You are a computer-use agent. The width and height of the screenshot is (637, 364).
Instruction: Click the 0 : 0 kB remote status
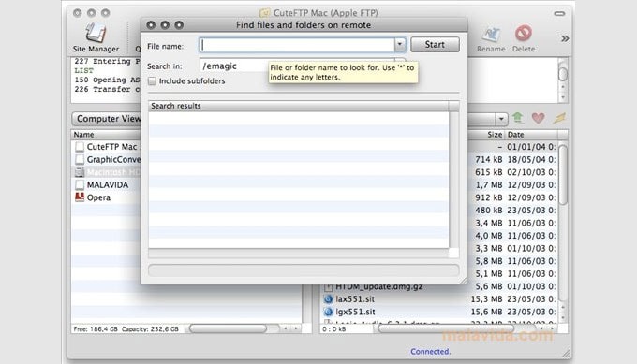(x=333, y=329)
